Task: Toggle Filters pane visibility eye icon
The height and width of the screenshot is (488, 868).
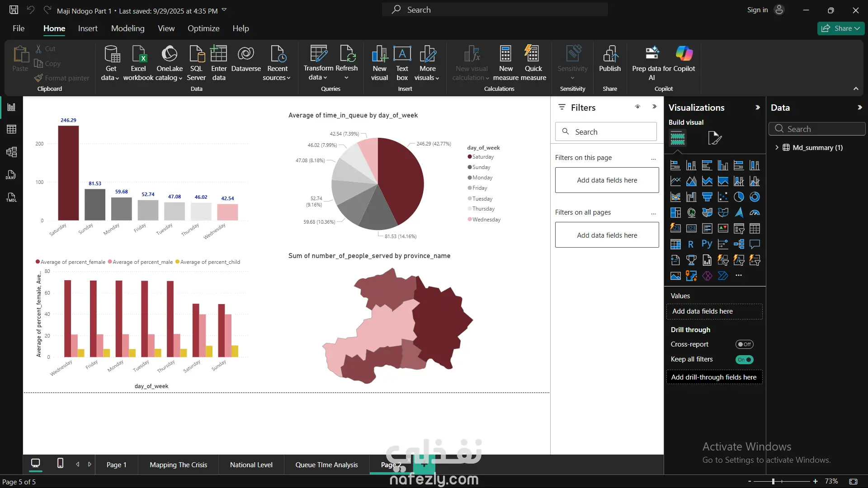Action: (x=637, y=107)
